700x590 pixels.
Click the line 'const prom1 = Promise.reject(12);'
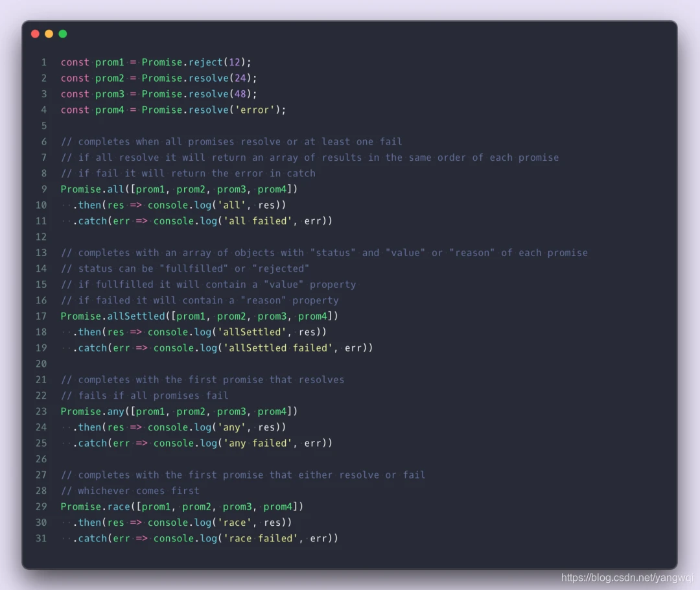coord(156,62)
